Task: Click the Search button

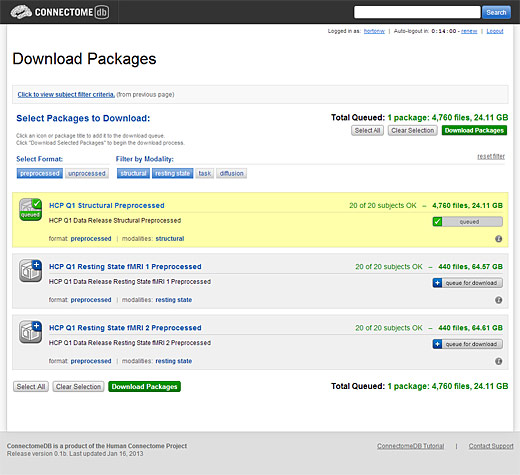Action: [x=496, y=12]
